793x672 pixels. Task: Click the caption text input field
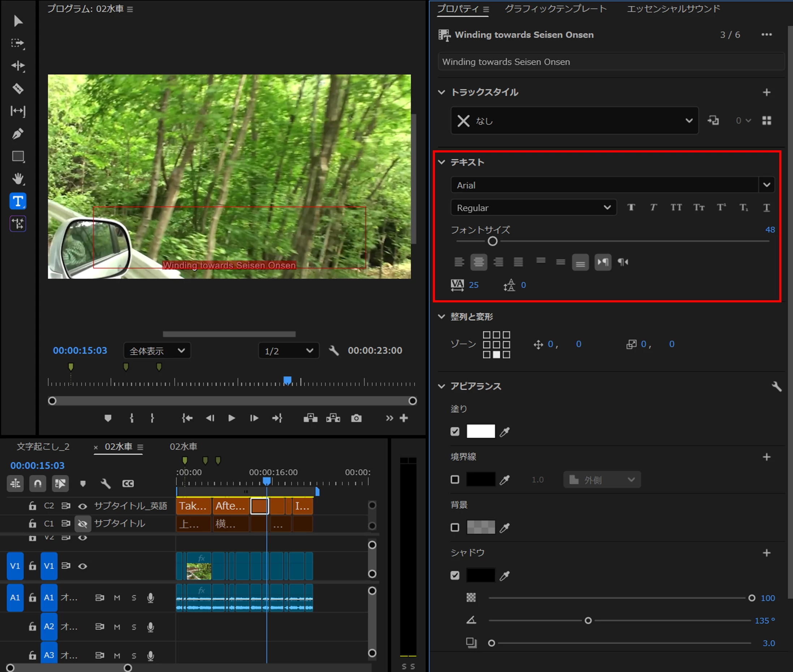(611, 62)
